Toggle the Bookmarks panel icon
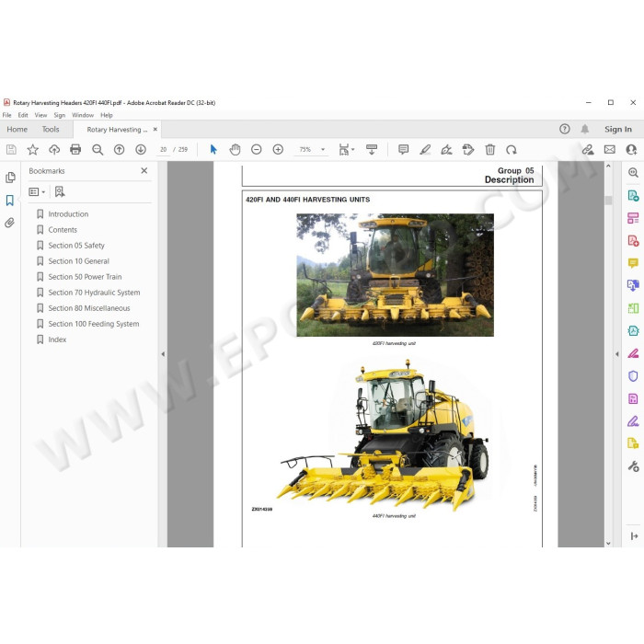 (x=10, y=201)
